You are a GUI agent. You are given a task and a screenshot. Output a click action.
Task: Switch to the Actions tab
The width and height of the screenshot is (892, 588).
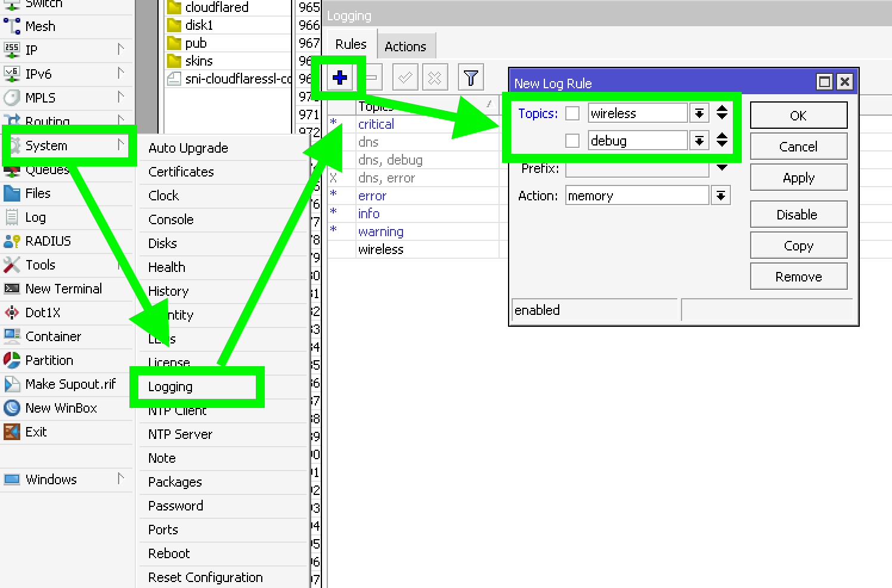click(x=406, y=45)
